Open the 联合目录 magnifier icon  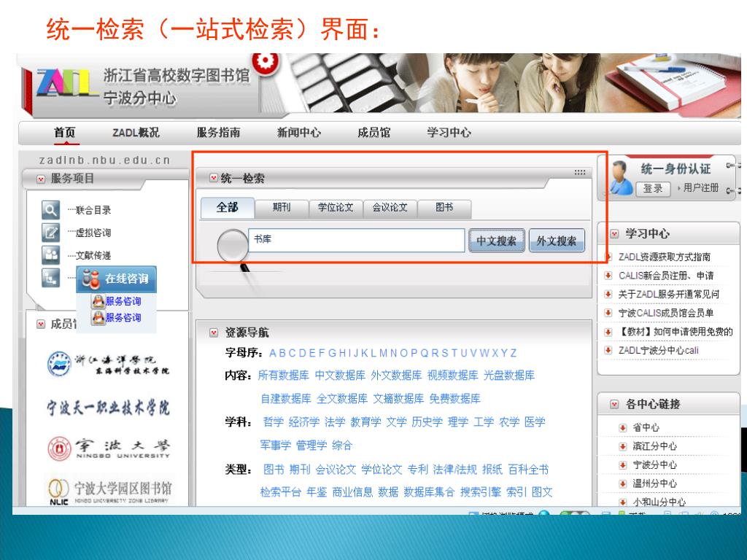[x=50, y=209]
